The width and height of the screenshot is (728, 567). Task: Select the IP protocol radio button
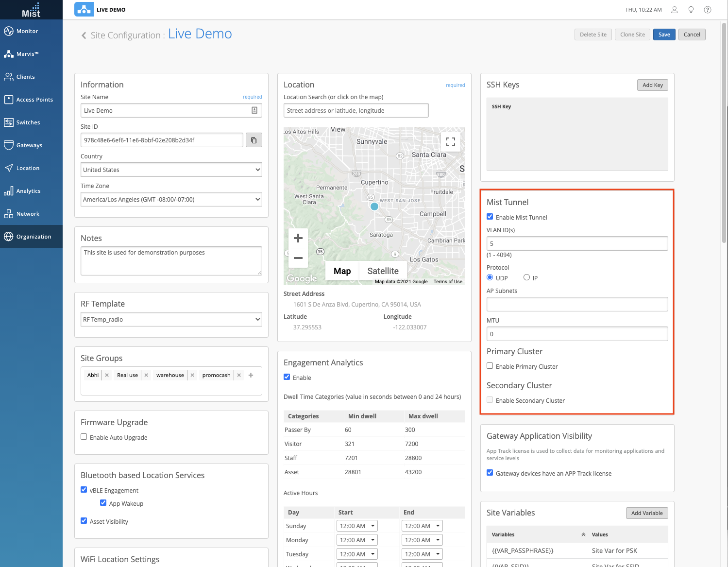(526, 277)
